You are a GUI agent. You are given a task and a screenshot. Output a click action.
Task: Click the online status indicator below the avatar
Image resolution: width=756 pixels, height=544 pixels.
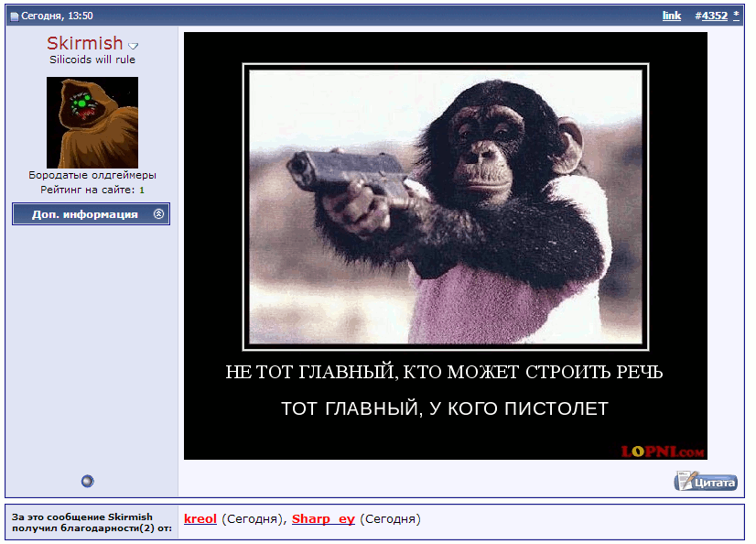(x=87, y=480)
